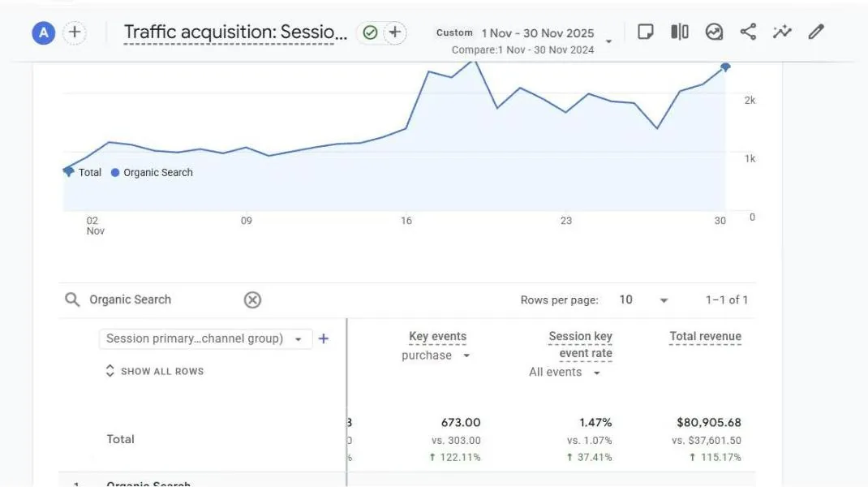Open Session primary channel group dropdown
Screen dimensions: 868x487
[x=204, y=338]
